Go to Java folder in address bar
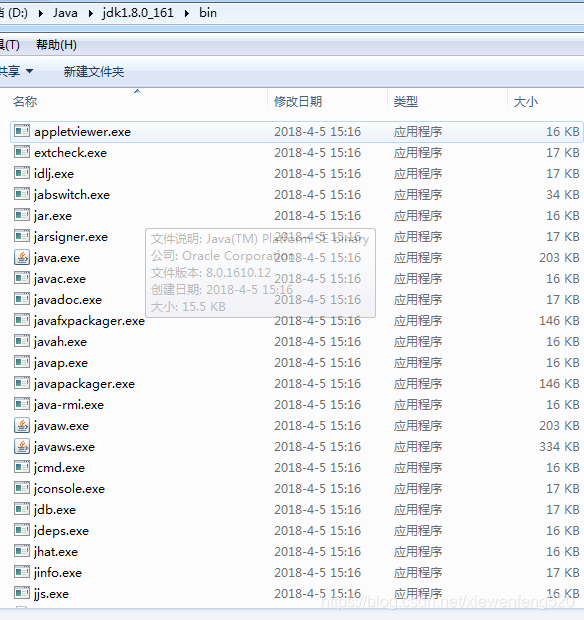This screenshot has width=584, height=620. (x=65, y=13)
